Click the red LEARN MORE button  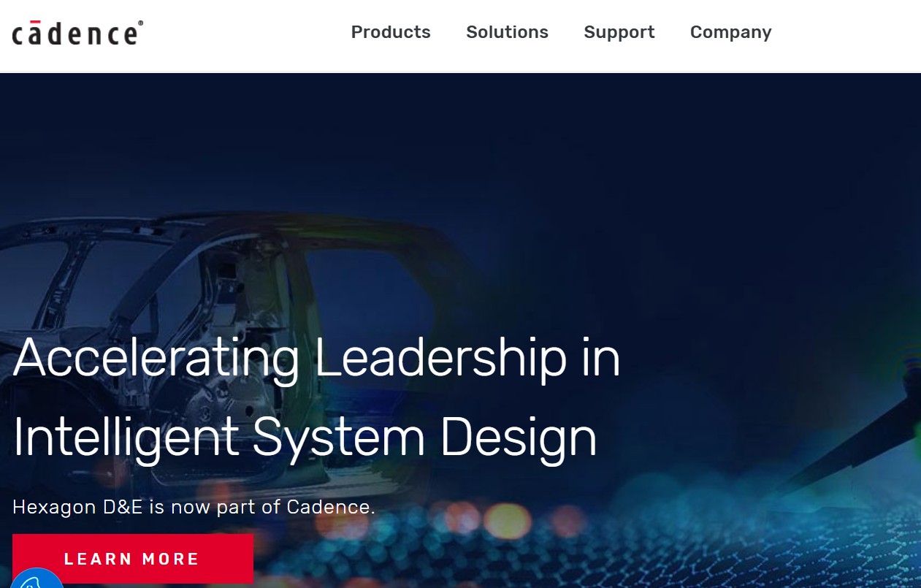pyautogui.click(x=133, y=559)
